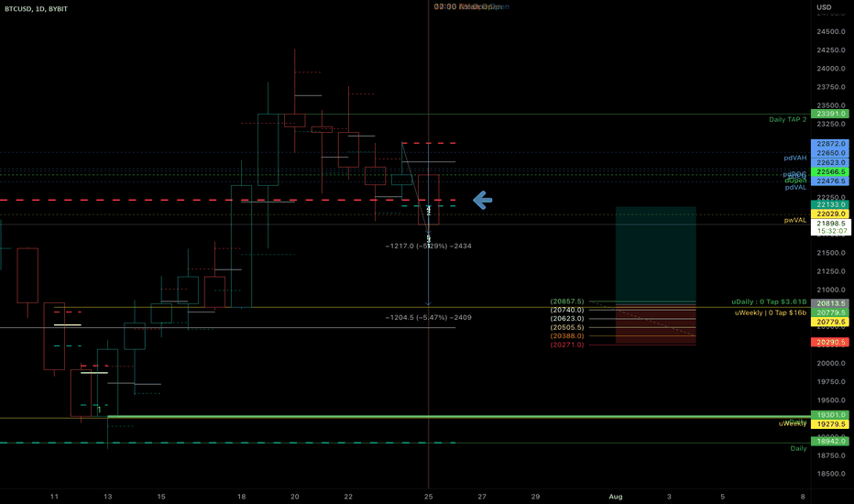Click the 24000.0 price axis tick
Screen dimensions: 854x504
click(831, 69)
